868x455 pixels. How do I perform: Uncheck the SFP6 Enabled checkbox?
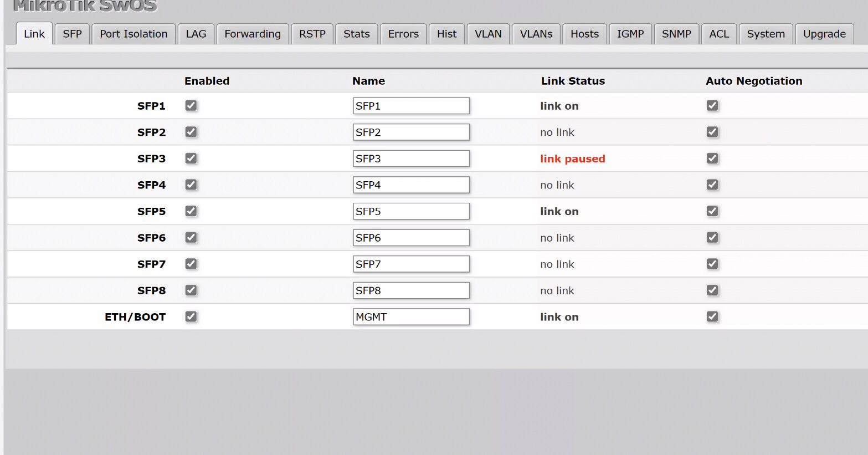(191, 237)
